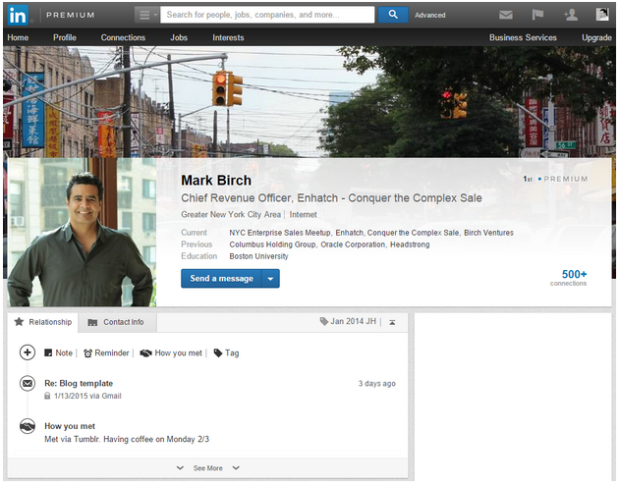
Task: Open the Advanced search link
Action: (x=430, y=15)
